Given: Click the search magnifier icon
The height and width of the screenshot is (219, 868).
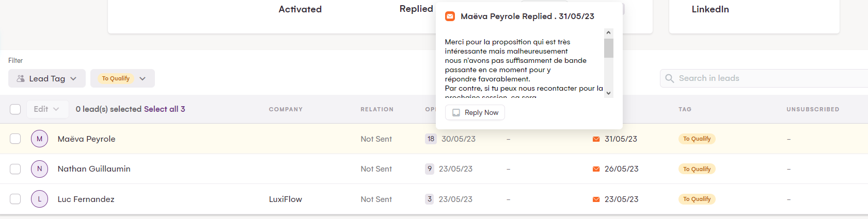Looking at the screenshot, I should (670, 78).
